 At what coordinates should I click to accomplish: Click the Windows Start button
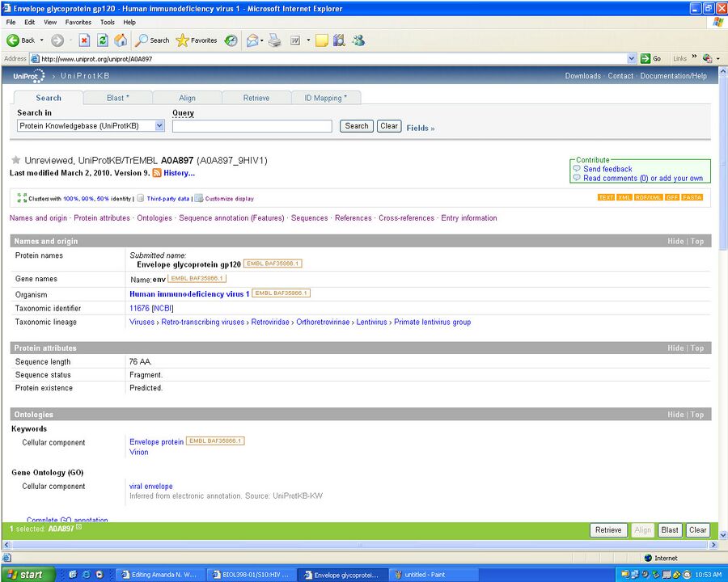pyautogui.click(x=28, y=575)
